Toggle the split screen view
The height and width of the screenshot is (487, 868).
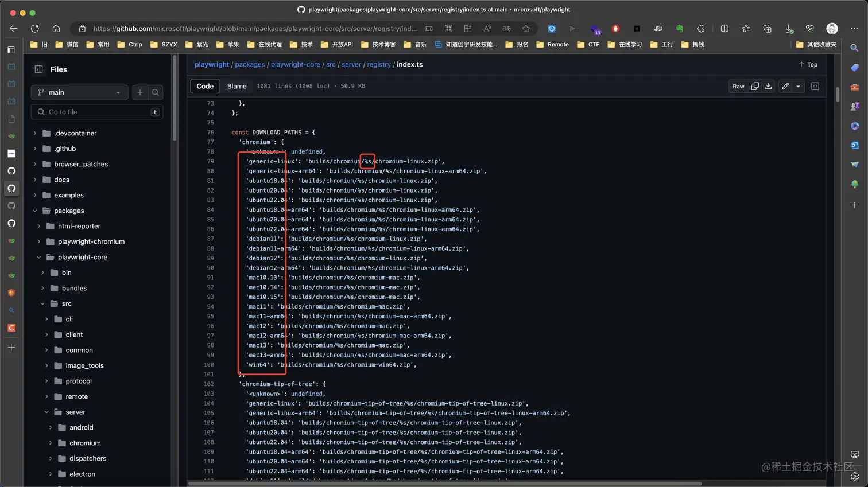coord(724,28)
